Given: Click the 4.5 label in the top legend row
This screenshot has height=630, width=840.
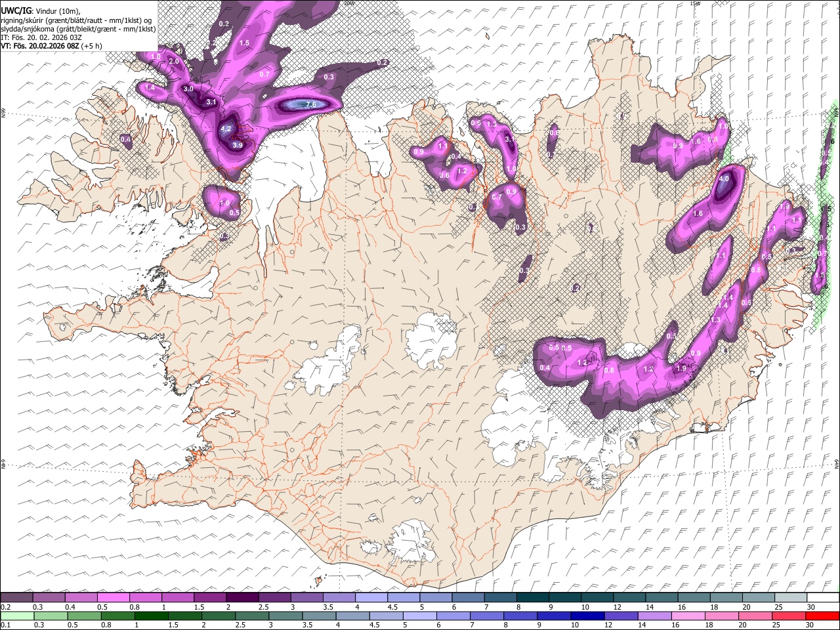Looking at the screenshot, I should click(x=392, y=607).
